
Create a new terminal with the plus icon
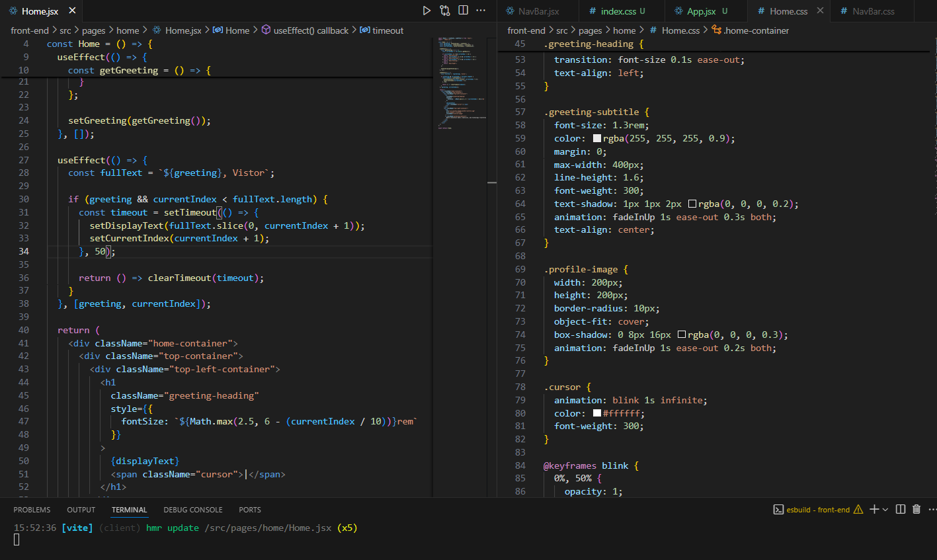click(x=874, y=509)
